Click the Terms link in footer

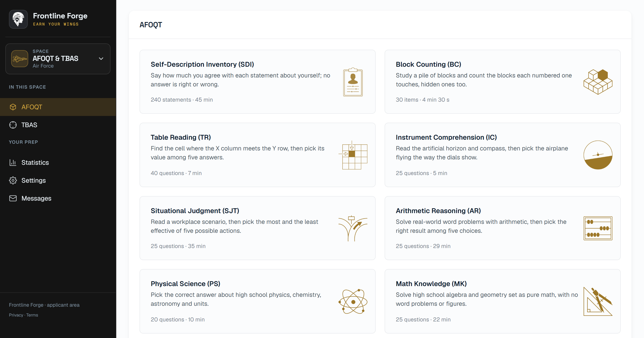[32, 315]
